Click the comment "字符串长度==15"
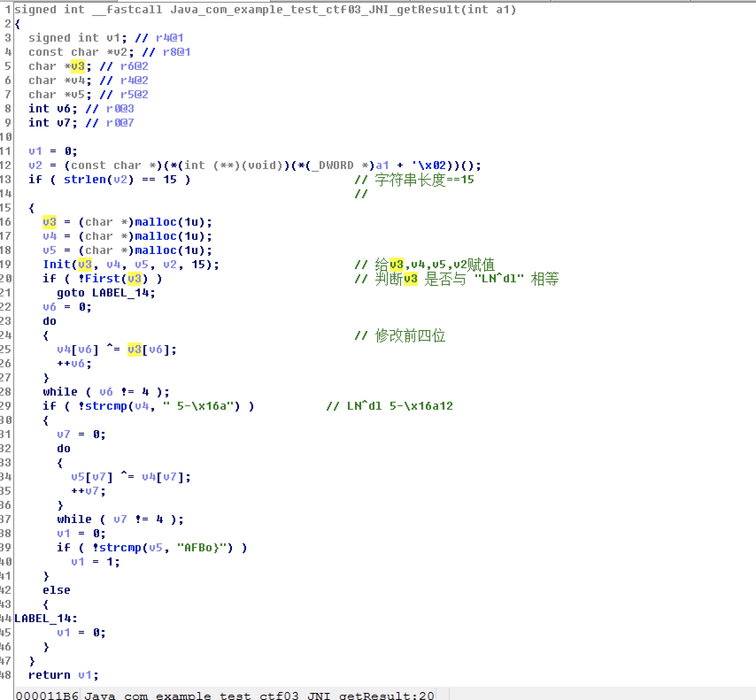The width and height of the screenshot is (756, 700). [424, 180]
